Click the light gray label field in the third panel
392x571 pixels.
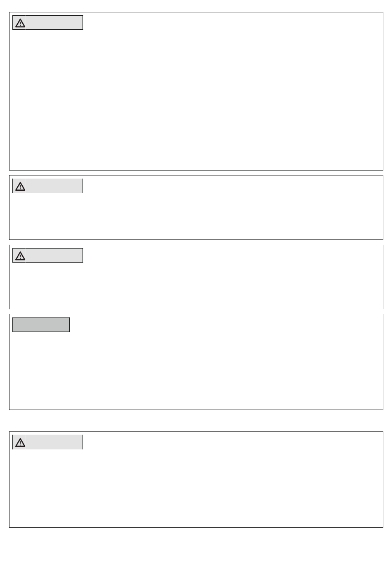[x=48, y=255]
